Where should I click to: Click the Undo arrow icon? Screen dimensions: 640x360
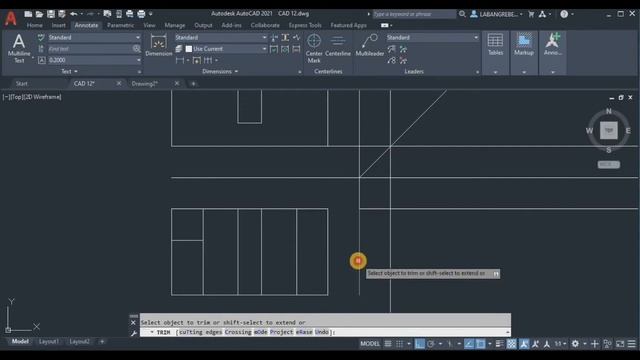(x=73, y=14)
